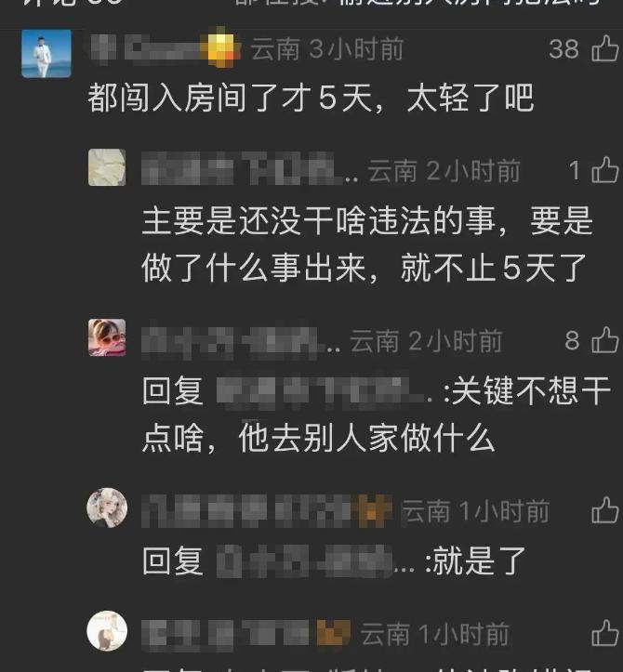This screenshot has width=623, height=672.
Task: Tap the reply text '就是了'
Action: tap(480, 560)
